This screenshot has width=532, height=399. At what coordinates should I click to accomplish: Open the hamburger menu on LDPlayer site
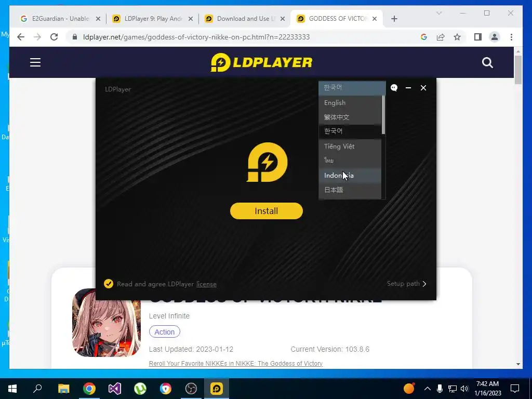[35, 62]
